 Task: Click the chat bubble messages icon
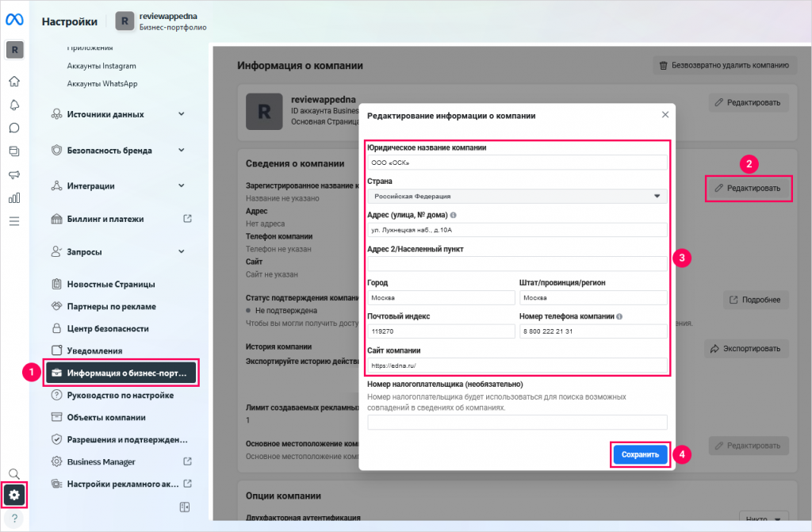coord(14,128)
